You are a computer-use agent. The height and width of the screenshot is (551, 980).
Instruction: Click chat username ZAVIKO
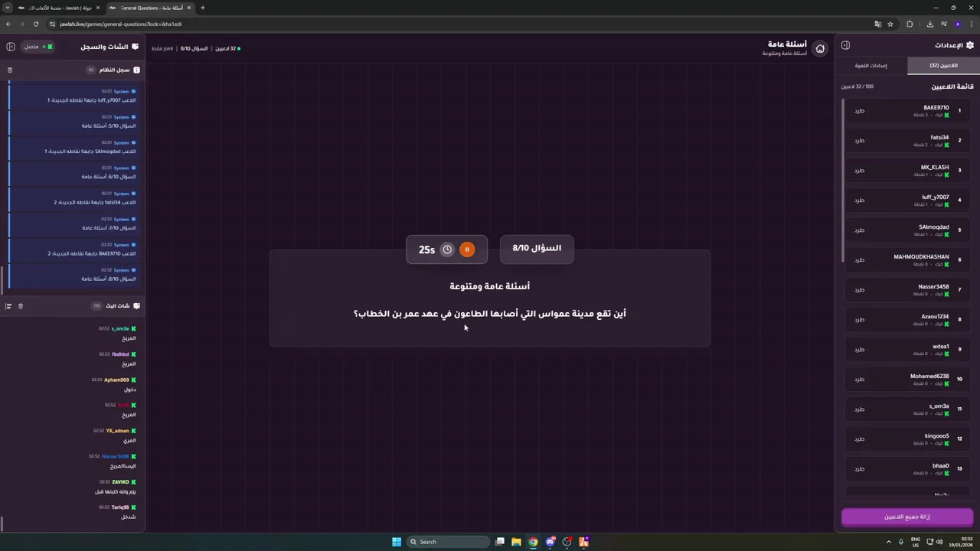pos(121,482)
